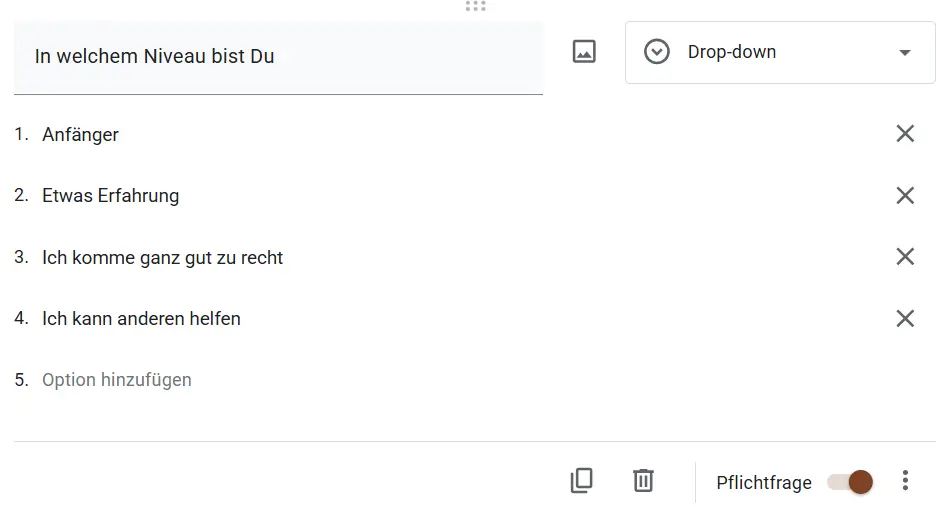The height and width of the screenshot is (507, 936).
Task: Open the three-dot more options menu
Action: pyautogui.click(x=905, y=480)
